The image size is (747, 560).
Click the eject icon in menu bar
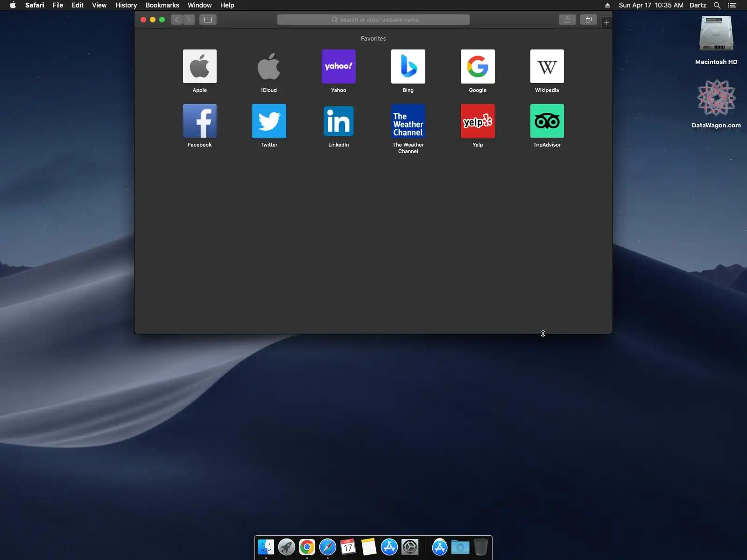(x=607, y=5)
